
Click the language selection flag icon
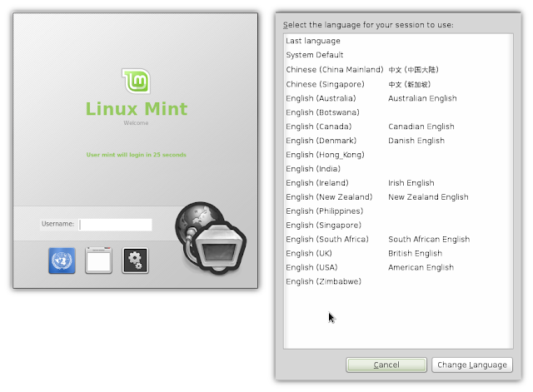62,261
